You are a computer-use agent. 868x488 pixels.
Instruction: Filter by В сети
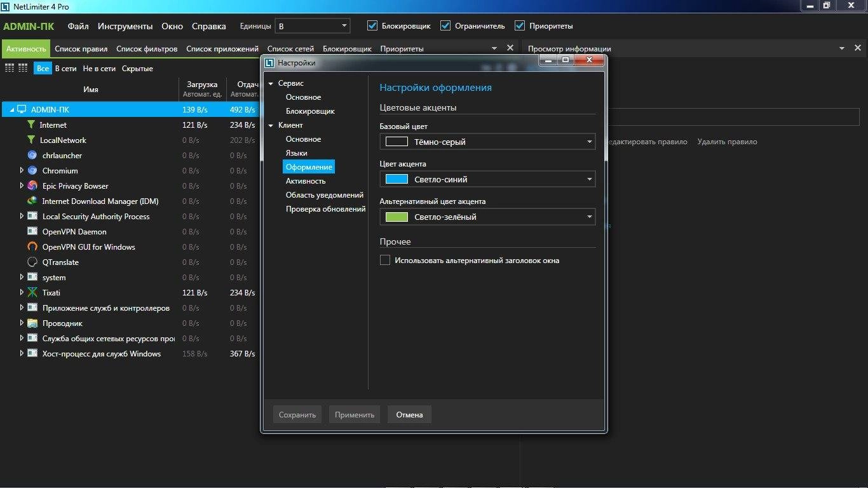click(66, 68)
